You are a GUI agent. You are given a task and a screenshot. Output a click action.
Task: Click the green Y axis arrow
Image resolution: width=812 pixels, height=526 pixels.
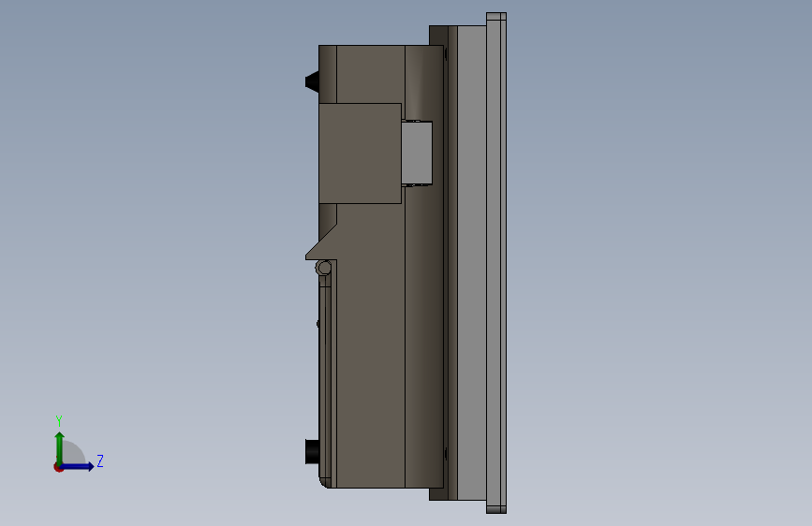click(x=60, y=447)
